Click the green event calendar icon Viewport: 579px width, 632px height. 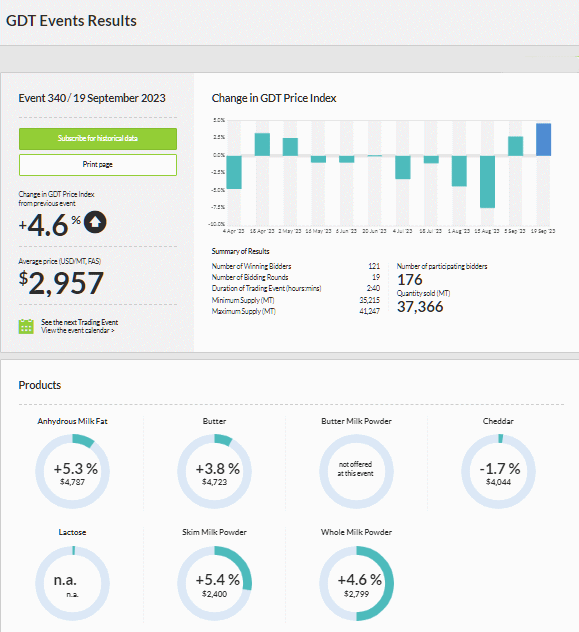(x=26, y=326)
